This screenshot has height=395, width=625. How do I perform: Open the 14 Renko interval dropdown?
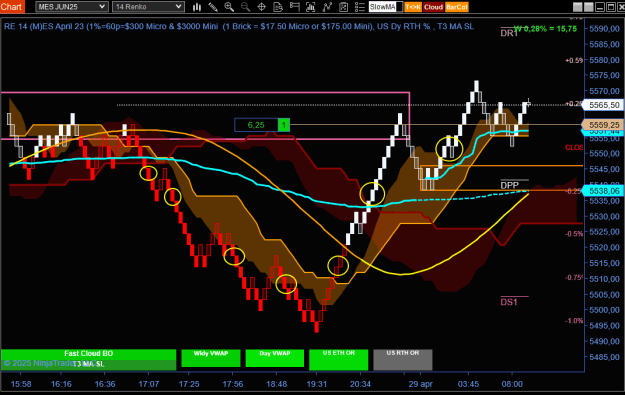coord(148,7)
